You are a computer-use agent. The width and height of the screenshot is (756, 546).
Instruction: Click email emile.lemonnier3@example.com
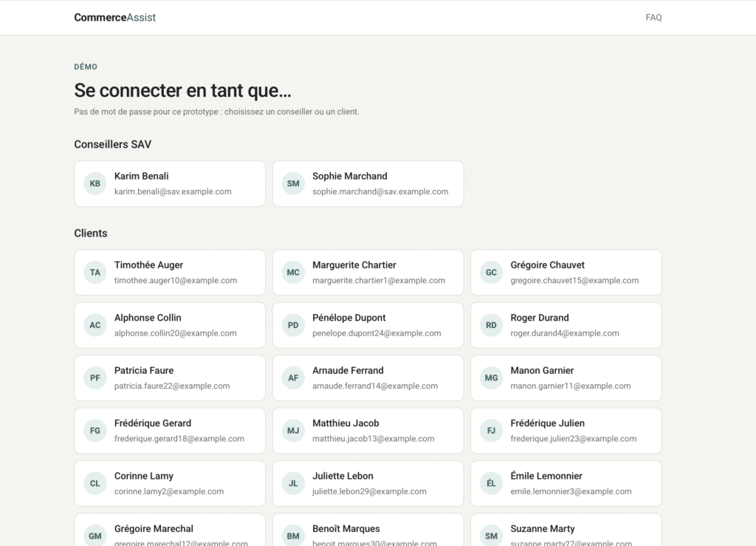[571, 491]
